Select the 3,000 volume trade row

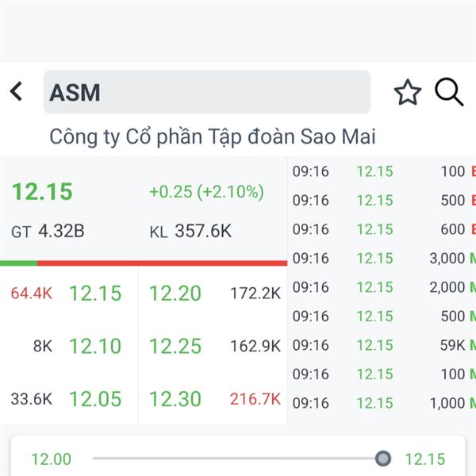pos(382,258)
